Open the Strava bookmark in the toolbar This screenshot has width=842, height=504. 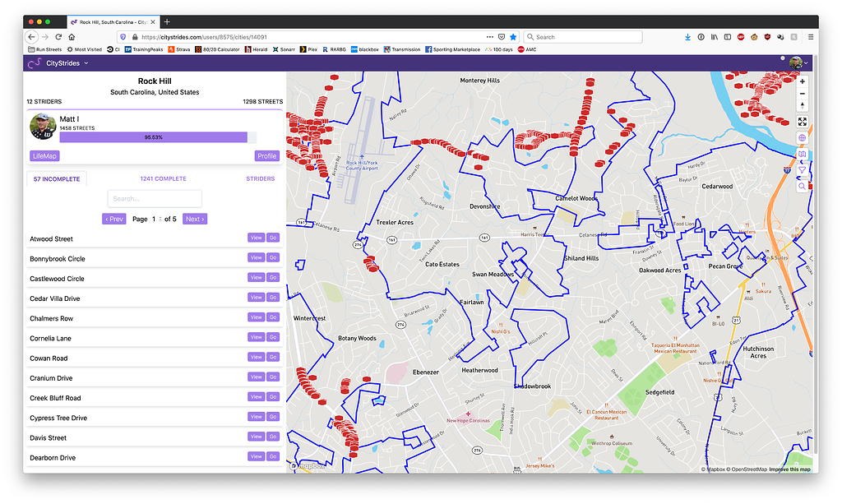(x=179, y=49)
